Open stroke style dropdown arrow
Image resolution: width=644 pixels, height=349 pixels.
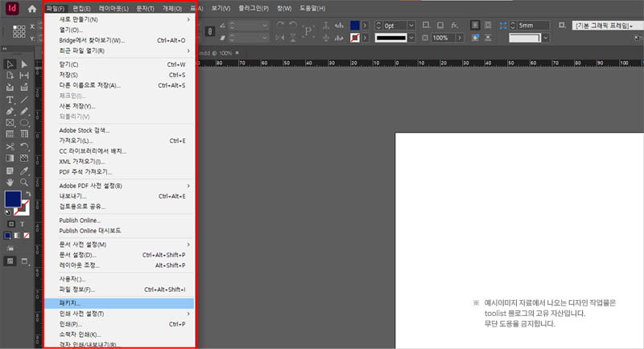point(411,38)
